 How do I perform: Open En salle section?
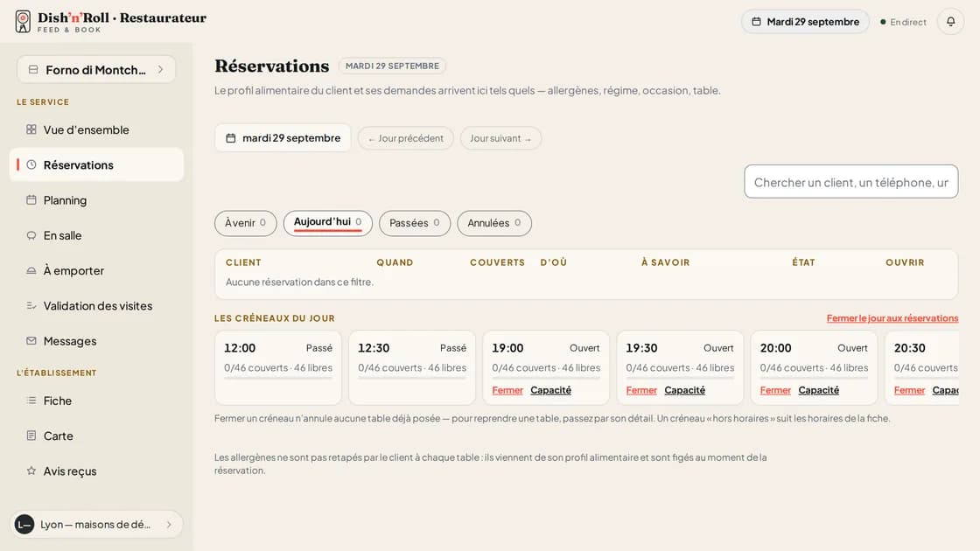point(96,235)
